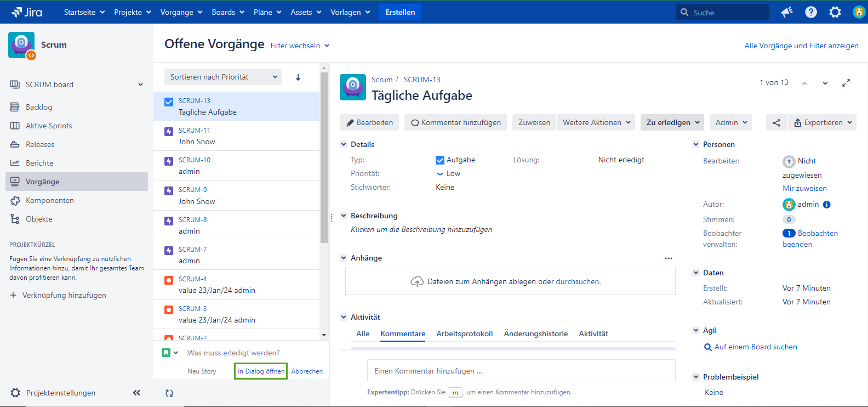
Task: Click the Einen Kommentar hinzufügen field
Action: tap(521, 371)
